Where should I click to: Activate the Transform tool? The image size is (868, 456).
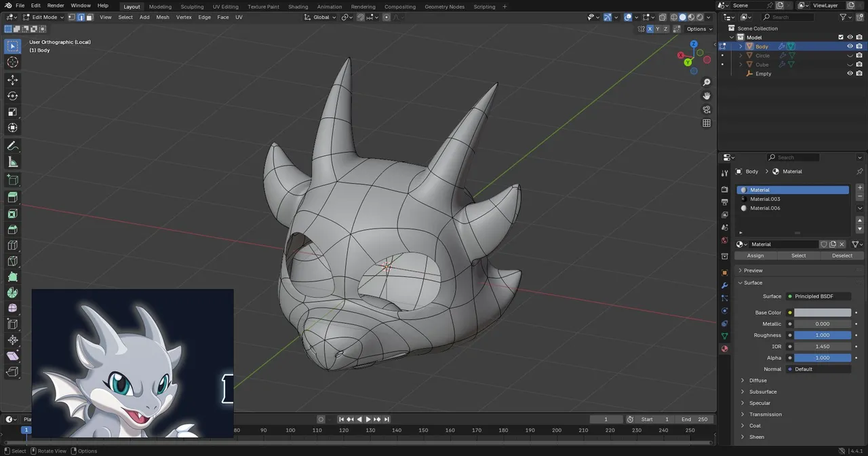12,128
